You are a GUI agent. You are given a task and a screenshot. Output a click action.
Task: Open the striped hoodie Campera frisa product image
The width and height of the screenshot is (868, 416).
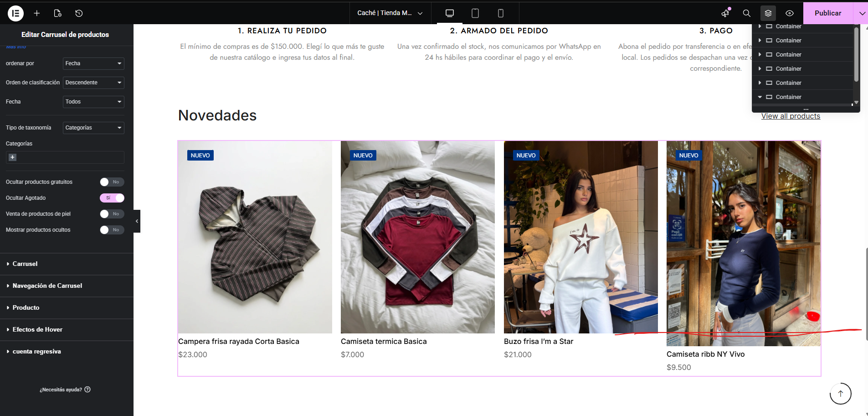click(x=255, y=237)
